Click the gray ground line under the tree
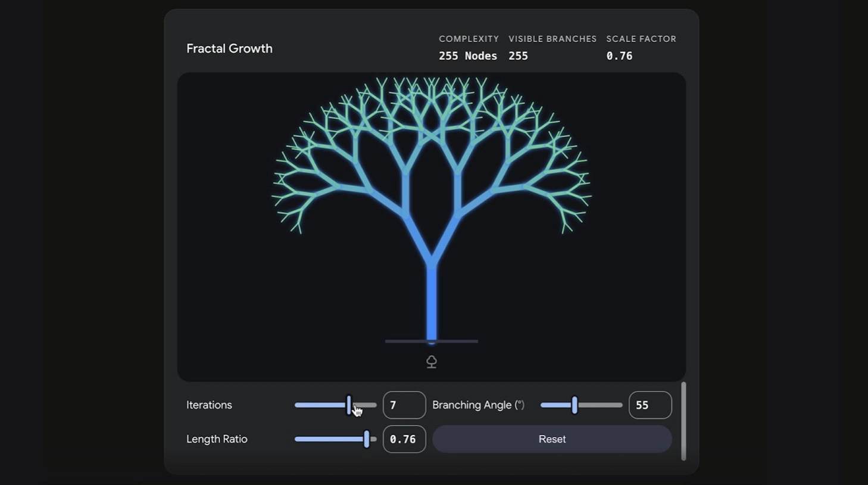 (405, 341)
